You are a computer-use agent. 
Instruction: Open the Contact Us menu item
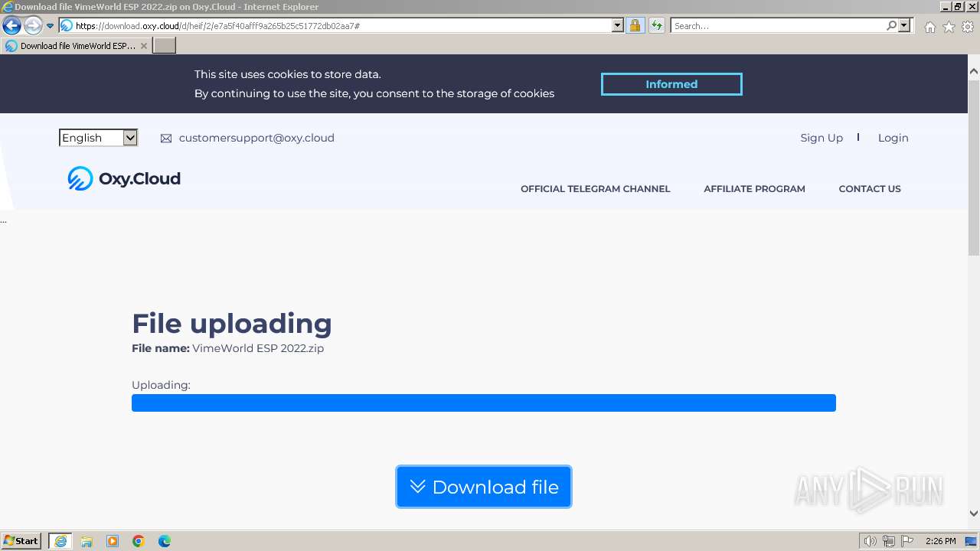pyautogui.click(x=870, y=189)
